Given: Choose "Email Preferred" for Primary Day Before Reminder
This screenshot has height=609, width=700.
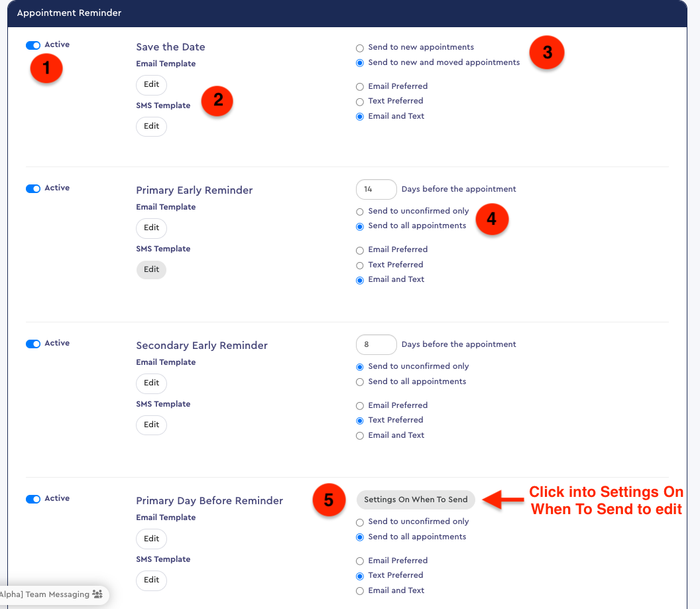Looking at the screenshot, I should click(359, 561).
